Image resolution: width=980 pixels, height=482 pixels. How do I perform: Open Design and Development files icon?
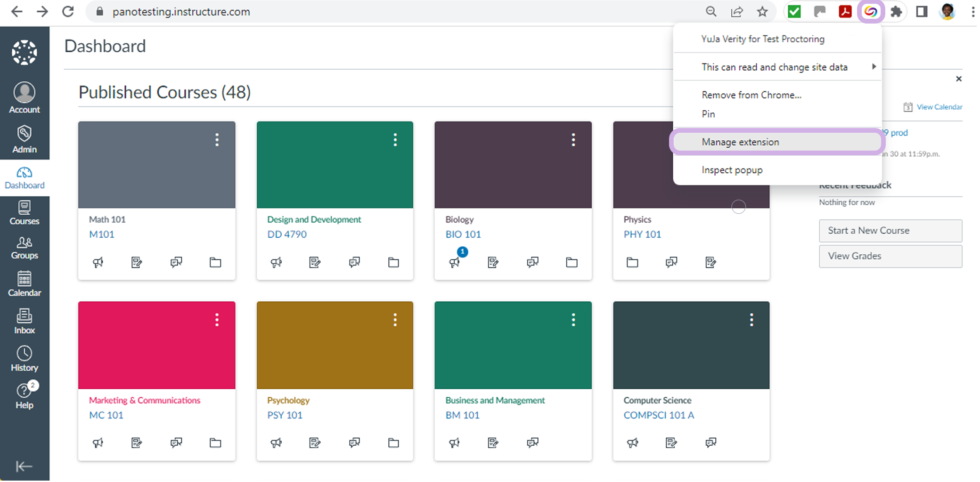click(393, 262)
